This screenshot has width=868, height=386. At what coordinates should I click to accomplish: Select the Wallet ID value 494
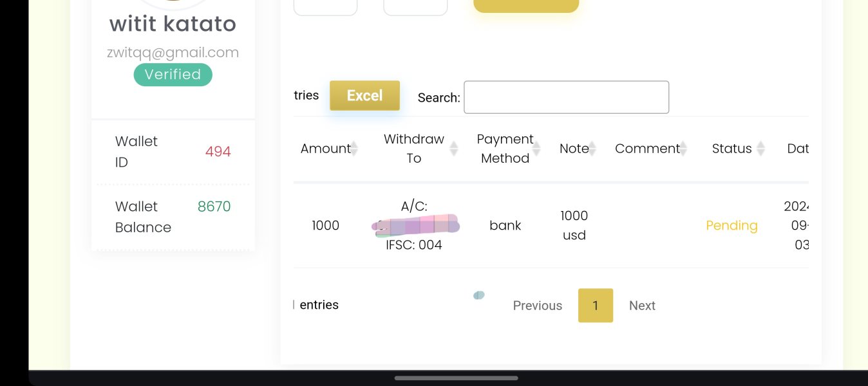pos(218,152)
